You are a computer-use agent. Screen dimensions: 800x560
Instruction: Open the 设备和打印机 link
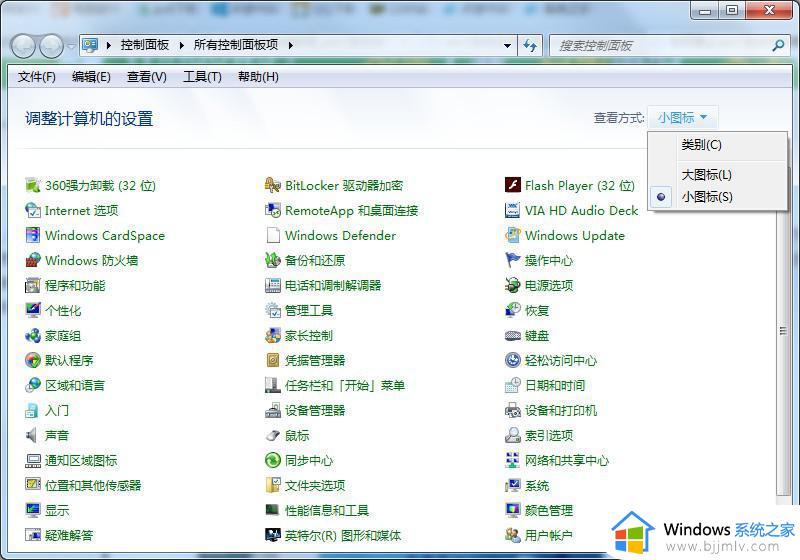(x=561, y=411)
